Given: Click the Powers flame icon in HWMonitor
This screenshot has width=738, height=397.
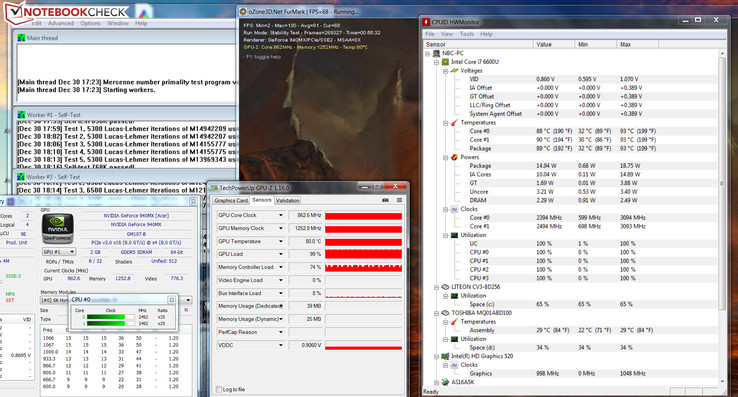Looking at the screenshot, I should (454, 157).
